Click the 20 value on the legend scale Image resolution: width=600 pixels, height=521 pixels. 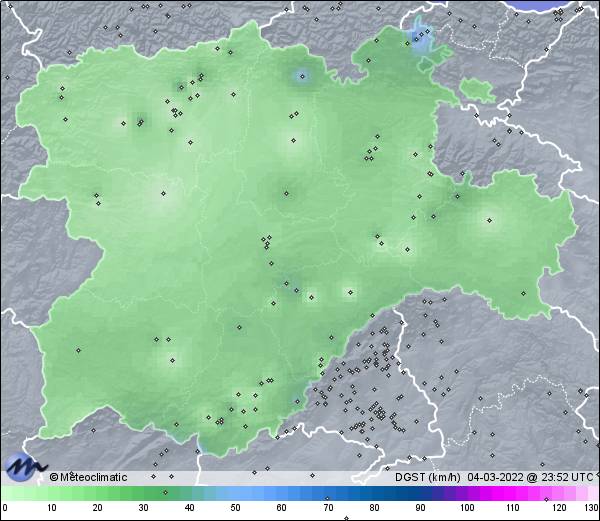click(x=98, y=508)
